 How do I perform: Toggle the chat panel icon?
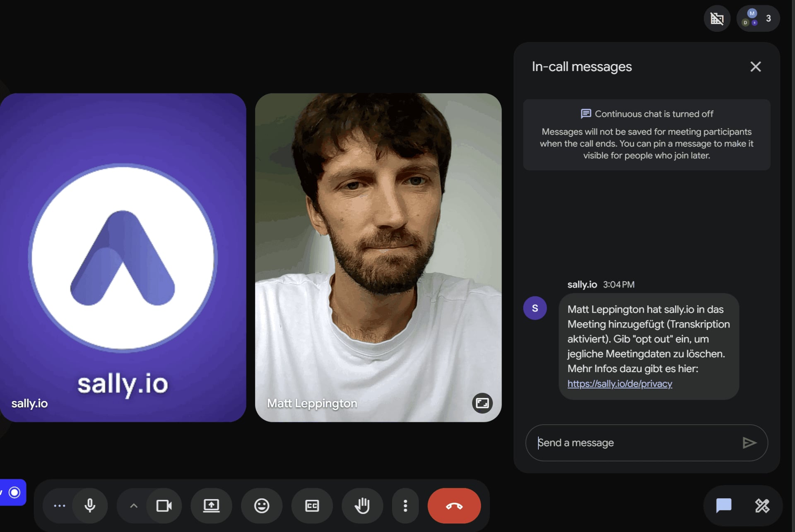click(724, 506)
